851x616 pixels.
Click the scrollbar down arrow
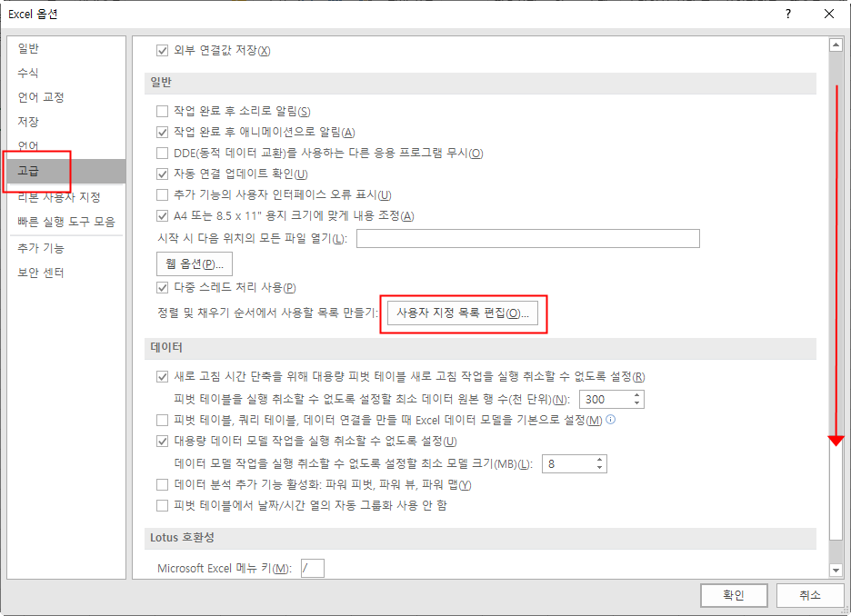[836, 571]
